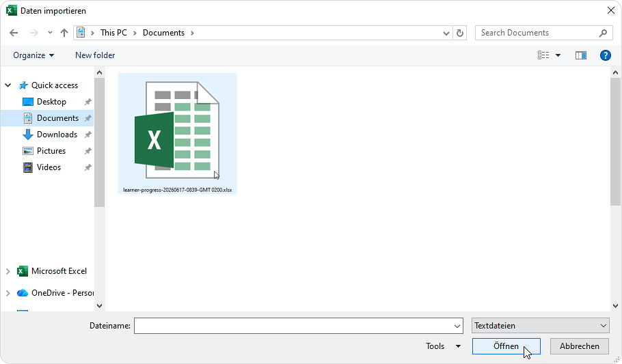Click the pin icon next to Pictures

[87, 151]
